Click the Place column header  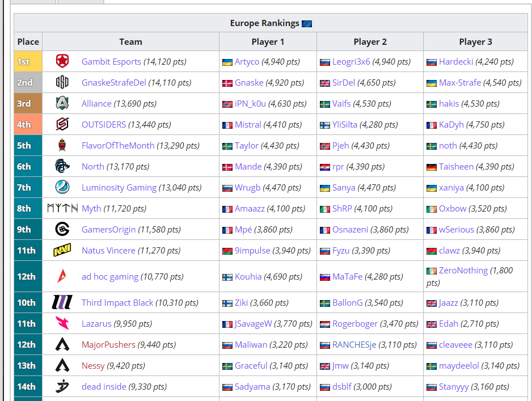[x=28, y=42]
